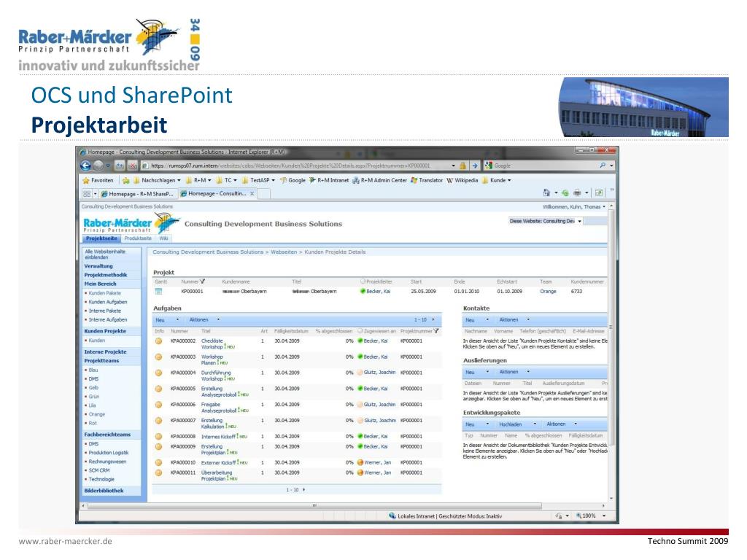The image size is (747, 560).
Task: Switch to the Projektseite tab
Action: (x=101, y=238)
